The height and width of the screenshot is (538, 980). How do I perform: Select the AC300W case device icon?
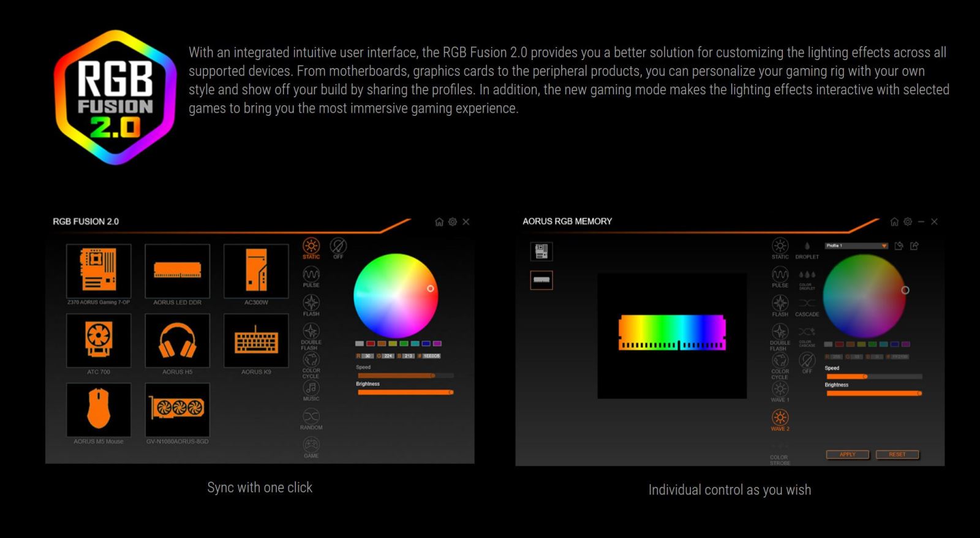tap(256, 271)
